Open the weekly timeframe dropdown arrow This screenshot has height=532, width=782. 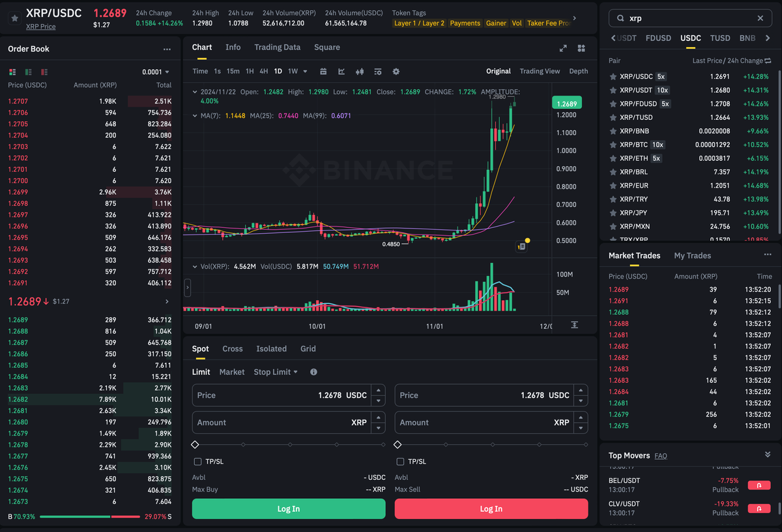coord(305,72)
